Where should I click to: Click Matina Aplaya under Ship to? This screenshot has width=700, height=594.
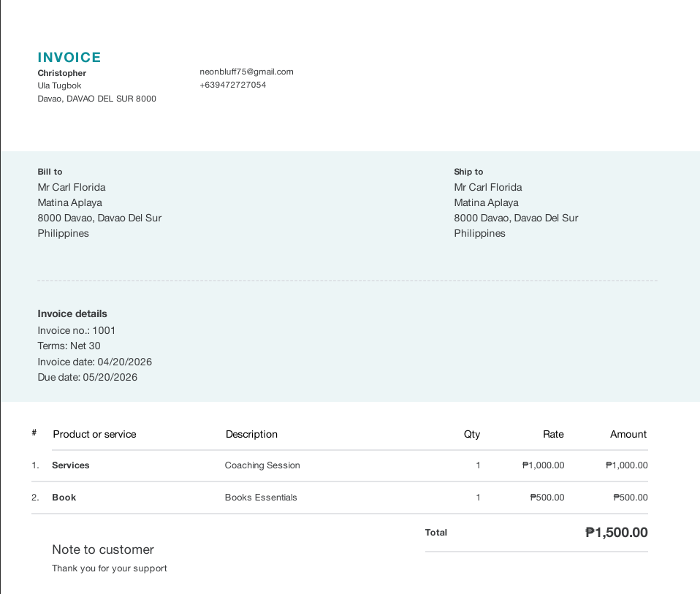tap(486, 203)
